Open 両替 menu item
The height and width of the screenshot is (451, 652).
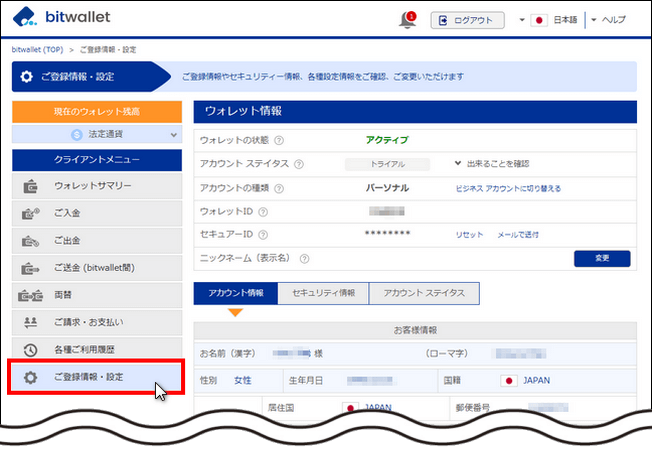tap(97, 295)
